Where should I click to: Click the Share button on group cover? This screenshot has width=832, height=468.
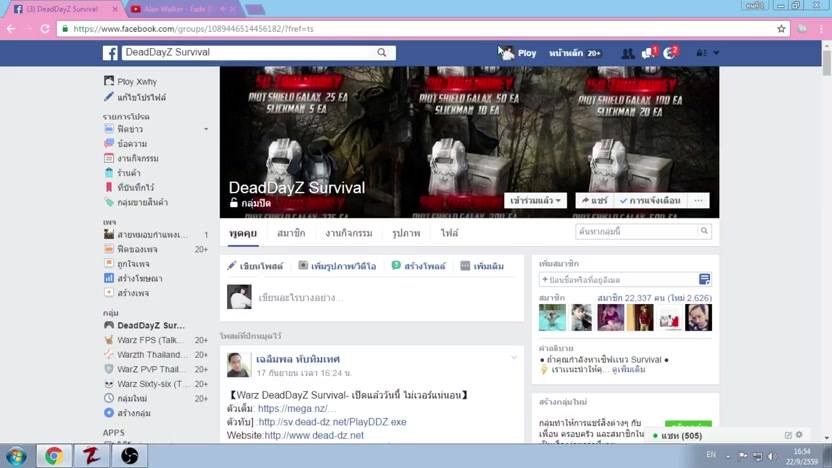[x=594, y=201]
